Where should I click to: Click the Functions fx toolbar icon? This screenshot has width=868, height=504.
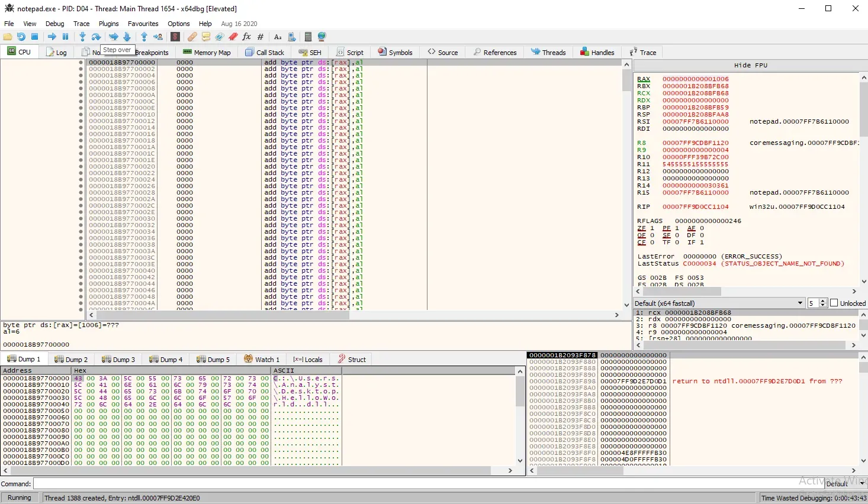click(247, 37)
